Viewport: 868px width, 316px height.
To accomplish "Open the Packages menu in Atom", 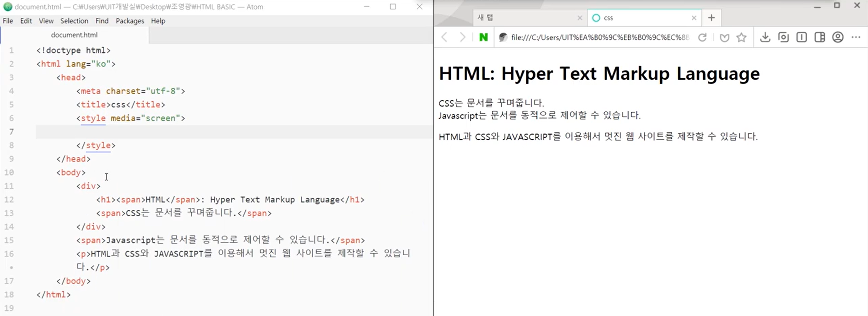I will tap(130, 21).
